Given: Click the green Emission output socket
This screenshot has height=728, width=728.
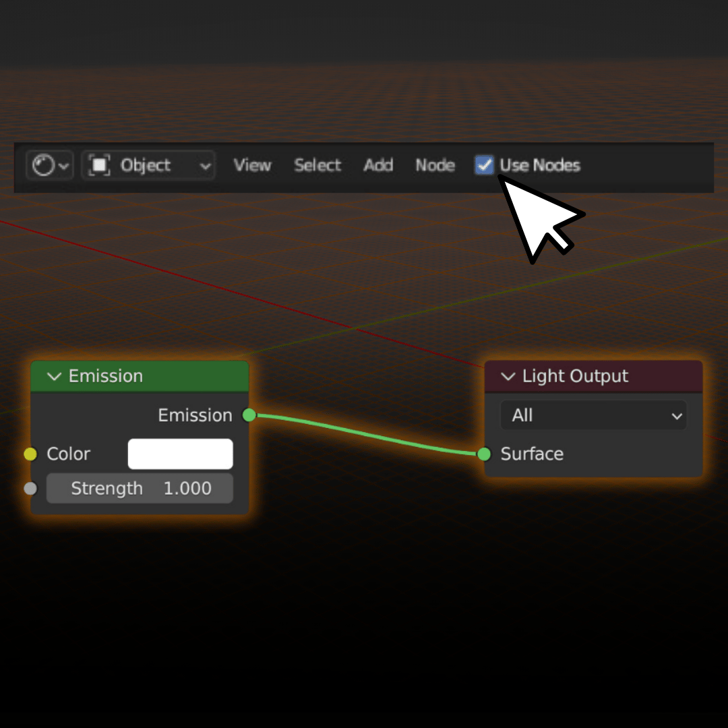Looking at the screenshot, I should (249, 415).
